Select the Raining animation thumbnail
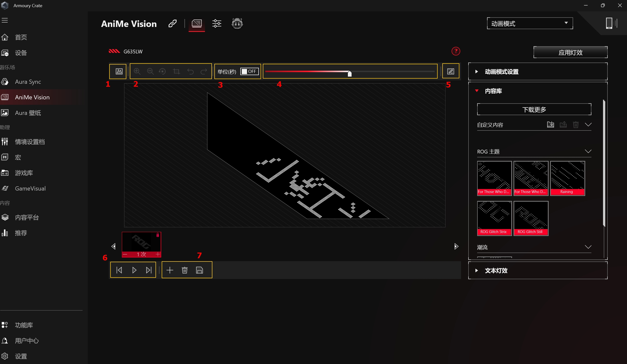Viewport: 627px width, 364px height. coord(567,178)
